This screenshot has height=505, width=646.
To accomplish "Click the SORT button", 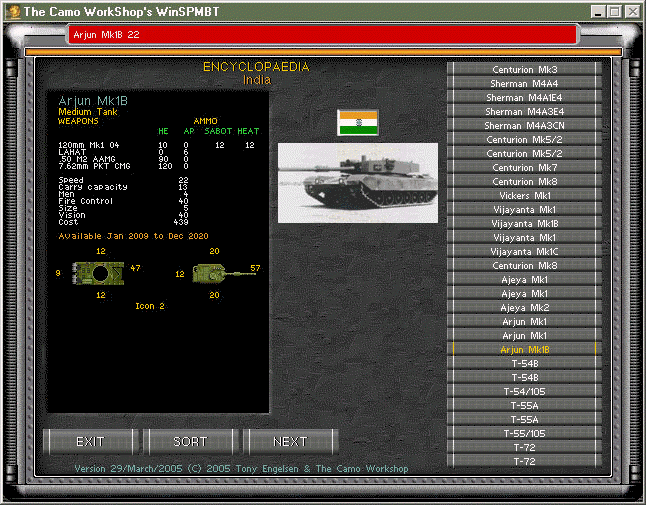I will [x=190, y=442].
